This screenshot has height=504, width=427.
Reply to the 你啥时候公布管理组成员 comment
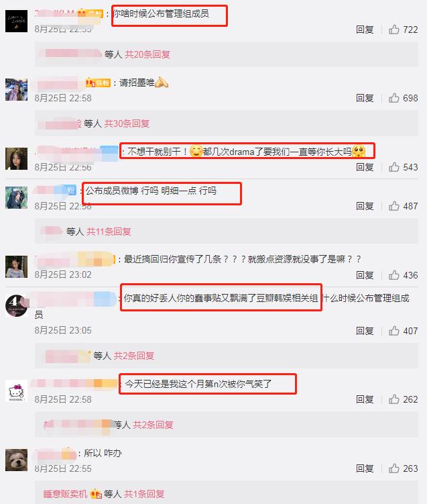click(x=365, y=30)
